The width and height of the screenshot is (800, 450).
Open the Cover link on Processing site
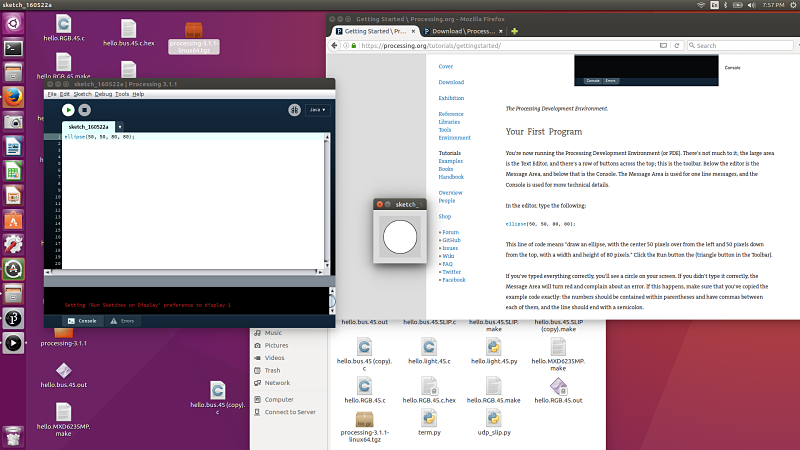[445, 66]
